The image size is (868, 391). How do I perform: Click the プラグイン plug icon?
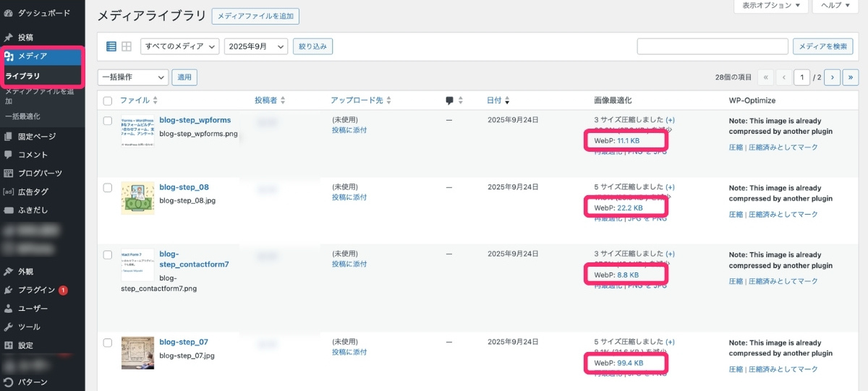[9, 290]
